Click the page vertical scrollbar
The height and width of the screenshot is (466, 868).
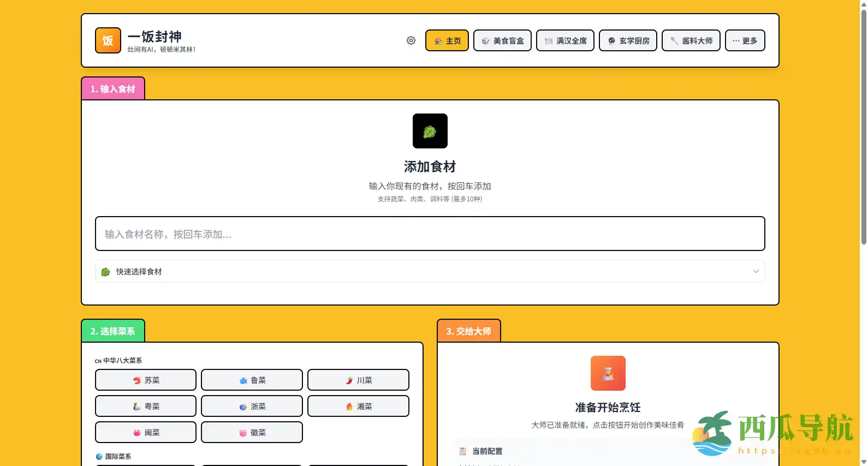(x=863, y=126)
